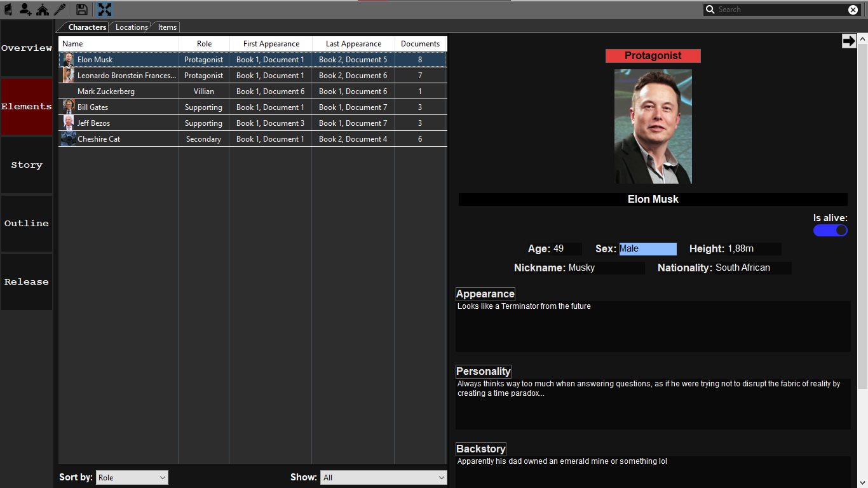Click Book 2, Document 4 last appearance cell
This screenshot has width=868, height=488.
353,139
